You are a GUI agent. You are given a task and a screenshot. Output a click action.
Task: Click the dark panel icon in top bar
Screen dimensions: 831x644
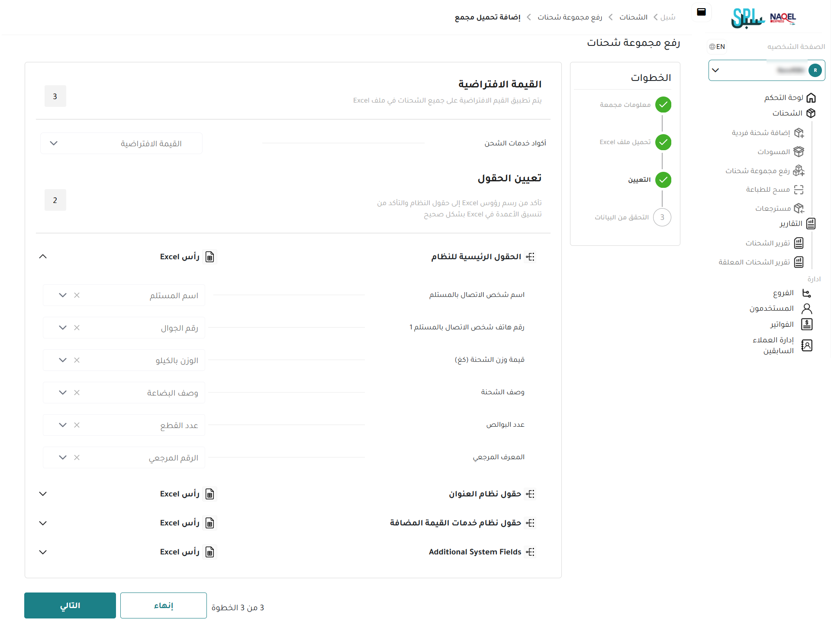coord(701,12)
